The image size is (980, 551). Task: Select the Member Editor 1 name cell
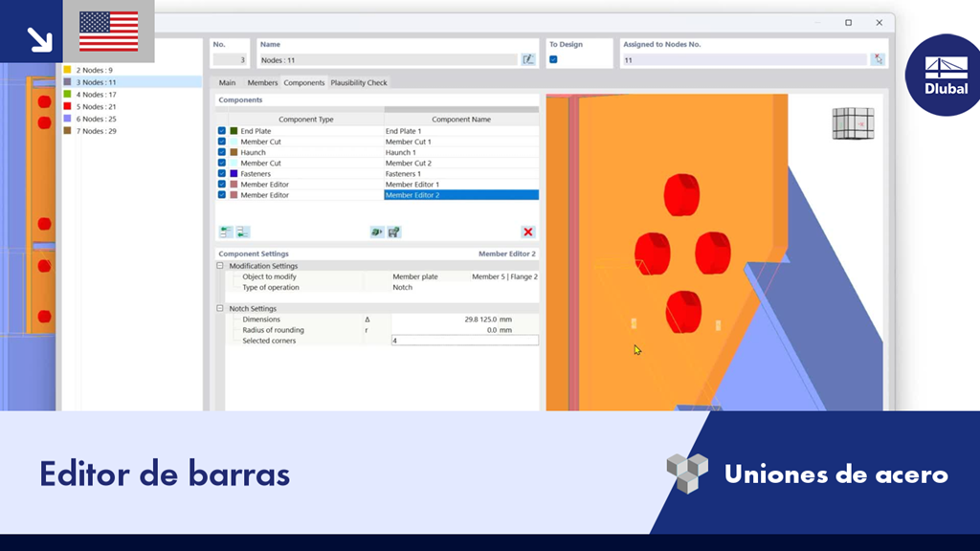click(x=461, y=184)
